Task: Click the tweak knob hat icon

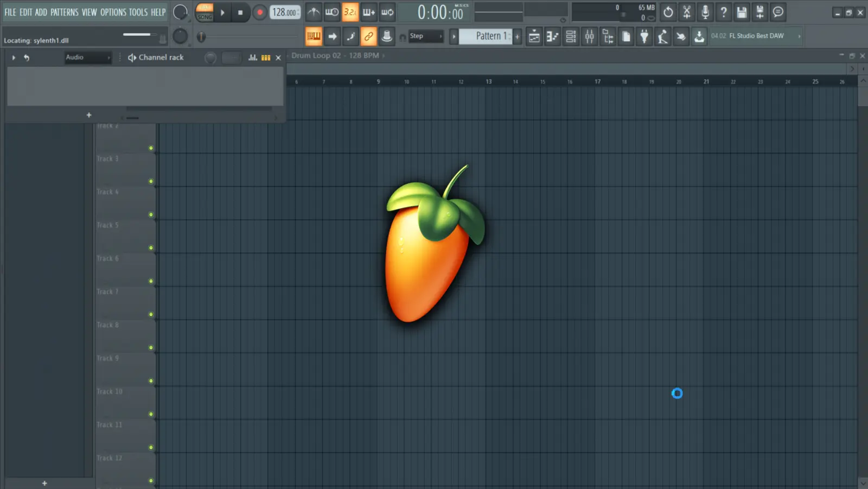Action: click(387, 36)
